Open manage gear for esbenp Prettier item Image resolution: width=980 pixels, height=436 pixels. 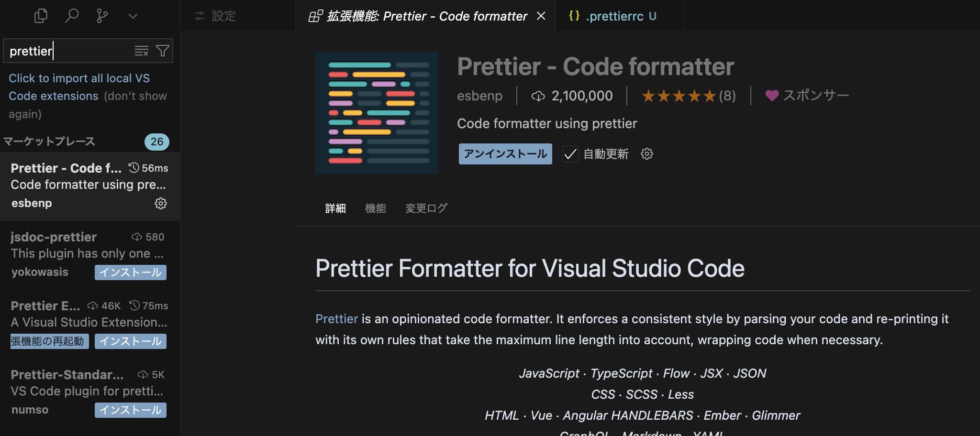(x=161, y=203)
